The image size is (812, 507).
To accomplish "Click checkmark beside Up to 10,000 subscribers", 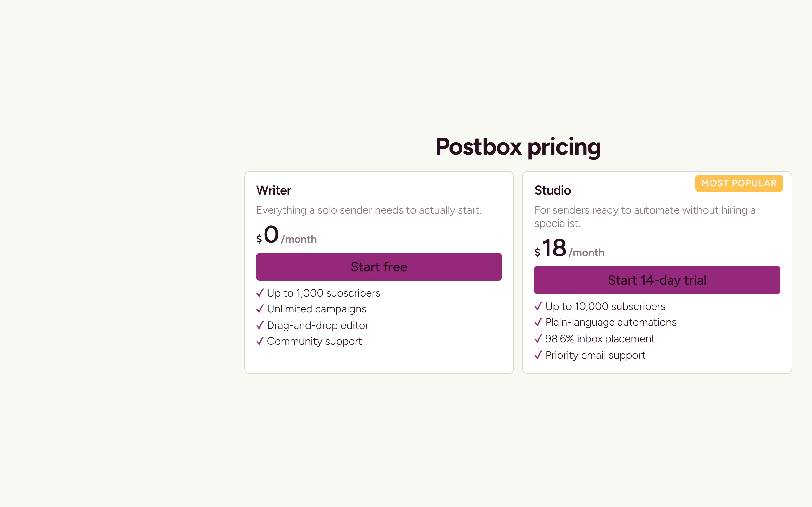I will click(x=538, y=306).
